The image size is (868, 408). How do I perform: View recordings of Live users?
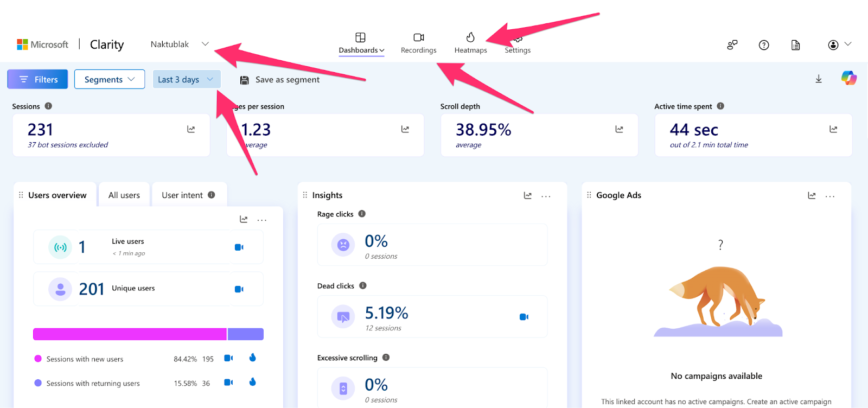tap(239, 247)
